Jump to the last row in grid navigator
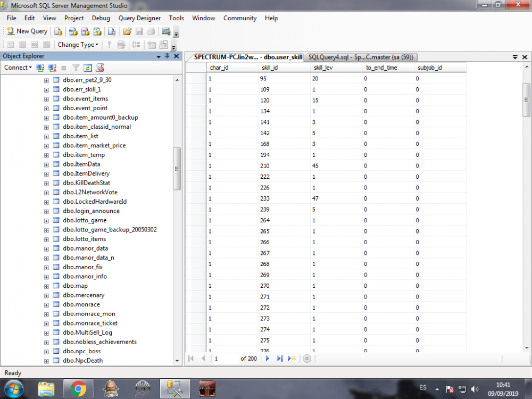This screenshot has width=532, height=399. click(280, 359)
